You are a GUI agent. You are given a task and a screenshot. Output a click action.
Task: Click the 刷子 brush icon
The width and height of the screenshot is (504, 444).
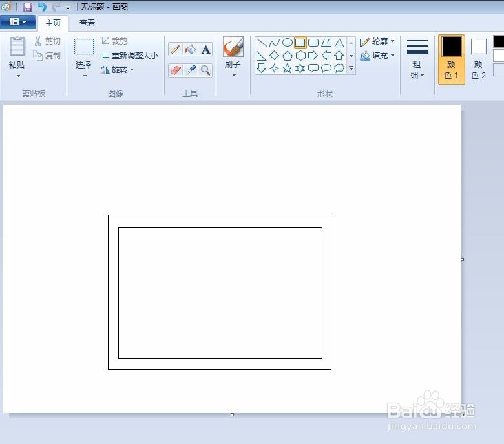click(x=233, y=47)
